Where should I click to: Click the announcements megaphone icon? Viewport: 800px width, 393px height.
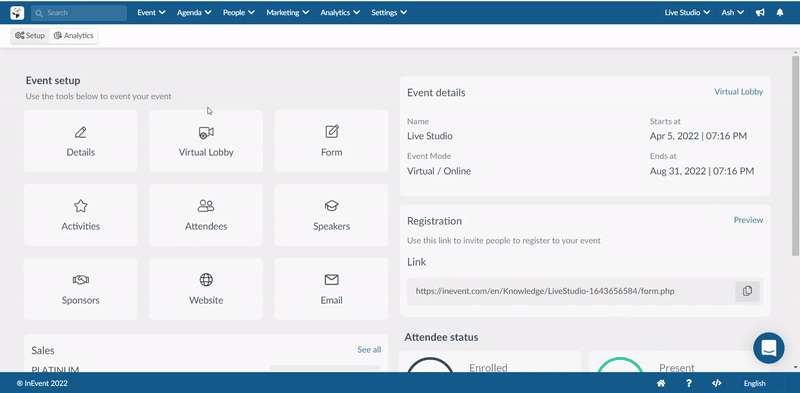pos(760,13)
